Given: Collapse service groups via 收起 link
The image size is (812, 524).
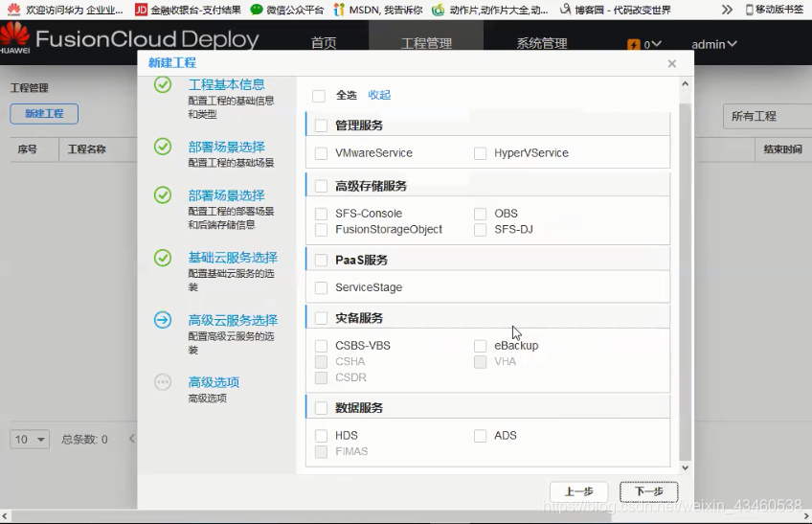Looking at the screenshot, I should tap(379, 95).
